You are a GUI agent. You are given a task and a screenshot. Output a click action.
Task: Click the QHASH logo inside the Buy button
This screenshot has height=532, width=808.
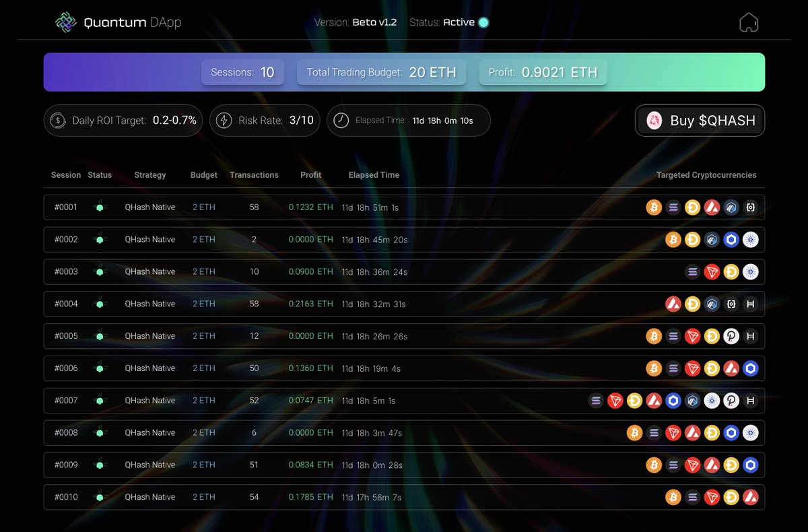click(x=654, y=121)
